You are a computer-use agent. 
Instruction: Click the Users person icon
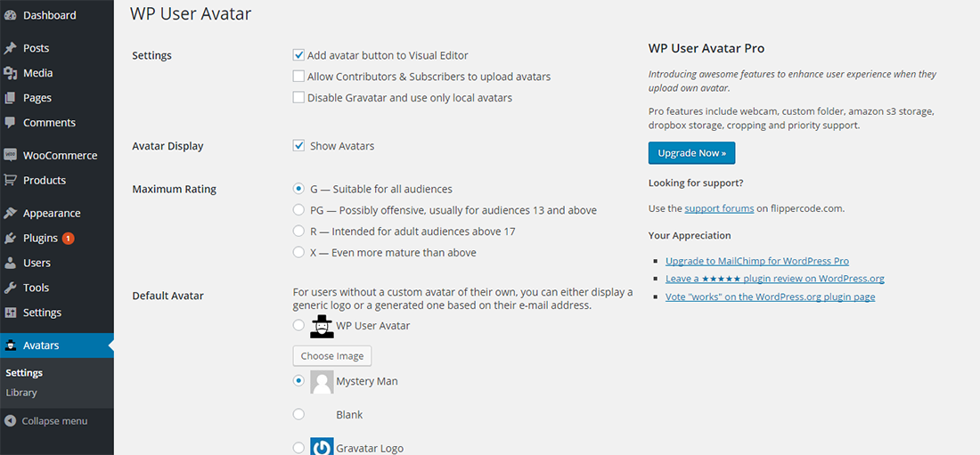[10, 264]
